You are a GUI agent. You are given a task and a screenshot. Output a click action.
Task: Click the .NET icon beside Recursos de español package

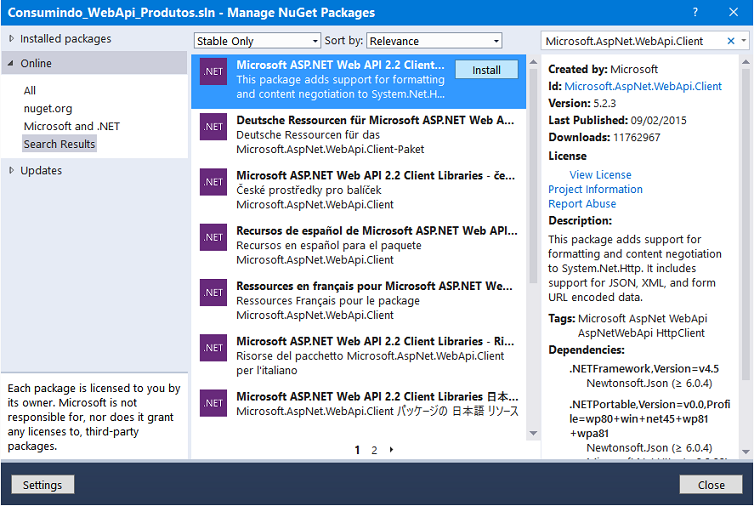click(213, 238)
